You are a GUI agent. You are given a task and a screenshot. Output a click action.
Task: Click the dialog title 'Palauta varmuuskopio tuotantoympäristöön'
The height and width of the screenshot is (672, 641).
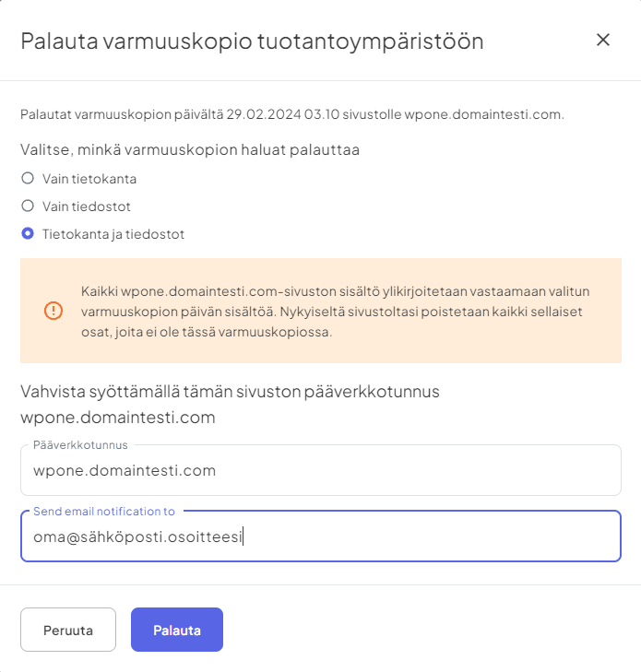point(252,41)
